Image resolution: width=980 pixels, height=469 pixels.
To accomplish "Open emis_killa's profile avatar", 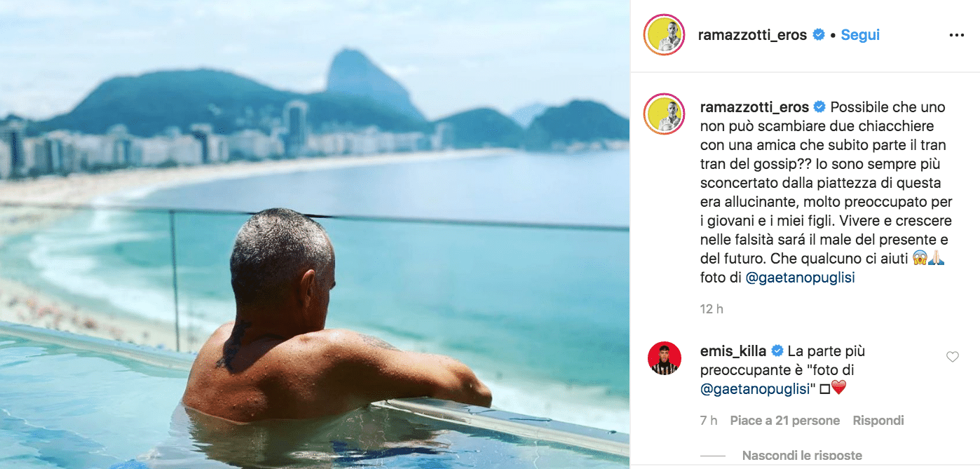I will click(664, 358).
